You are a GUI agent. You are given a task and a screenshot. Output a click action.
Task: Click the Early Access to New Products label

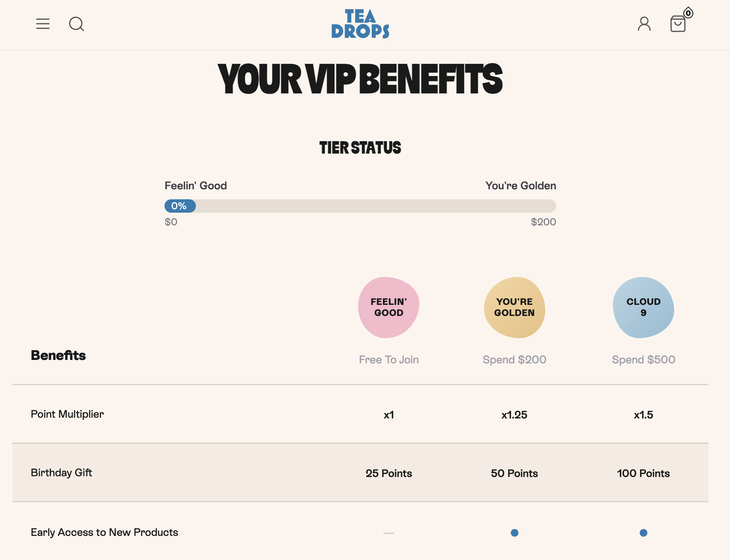104,532
